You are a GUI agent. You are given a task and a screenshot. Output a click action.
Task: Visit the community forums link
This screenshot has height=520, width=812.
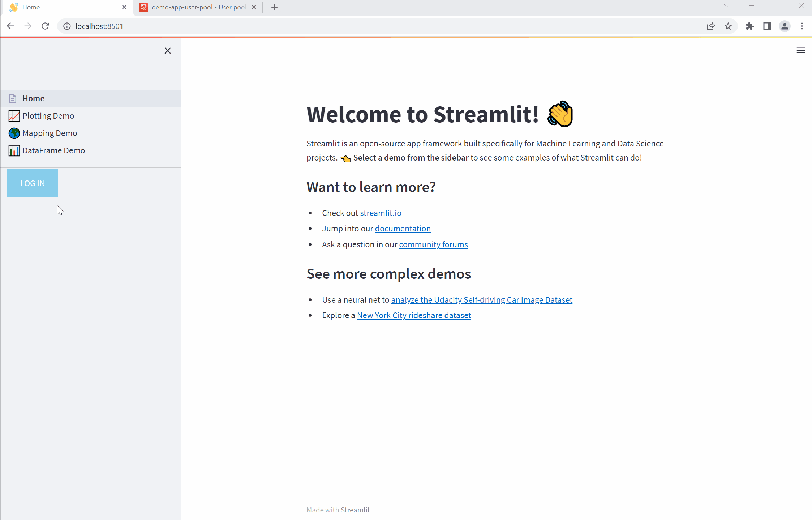point(433,244)
